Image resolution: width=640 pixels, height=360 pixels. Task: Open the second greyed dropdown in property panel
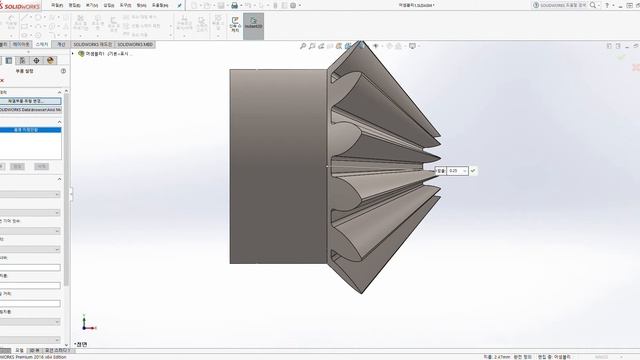tap(30, 213)
